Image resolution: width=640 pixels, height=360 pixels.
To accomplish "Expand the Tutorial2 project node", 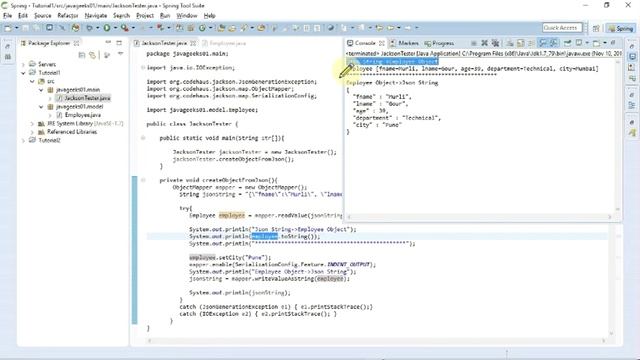I will coord(23,140).
